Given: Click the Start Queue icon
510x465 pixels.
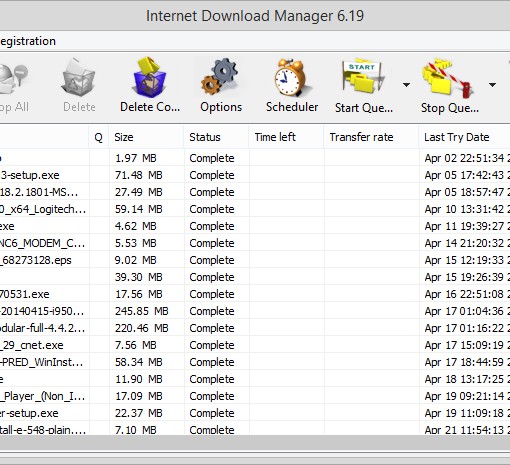Looking at the screenshot, I should point(363,77).
